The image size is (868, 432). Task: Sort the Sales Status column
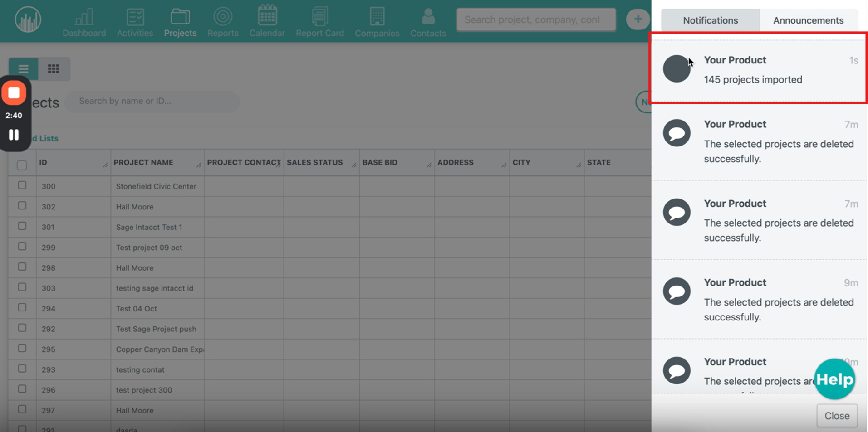(x=314, y=163)
